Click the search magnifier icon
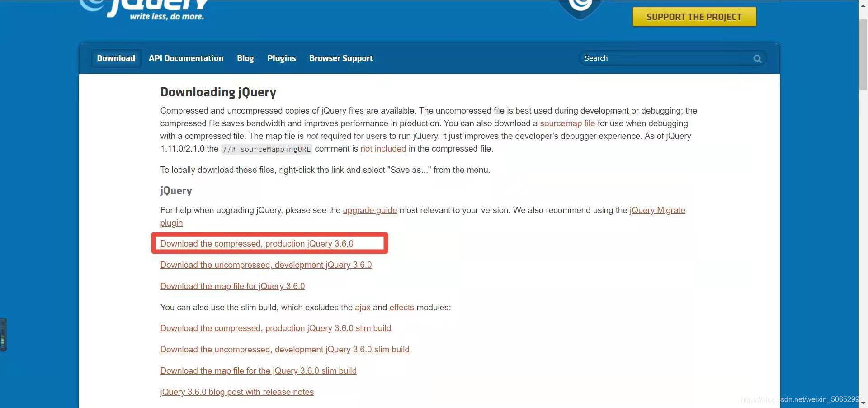 (757, 59)
